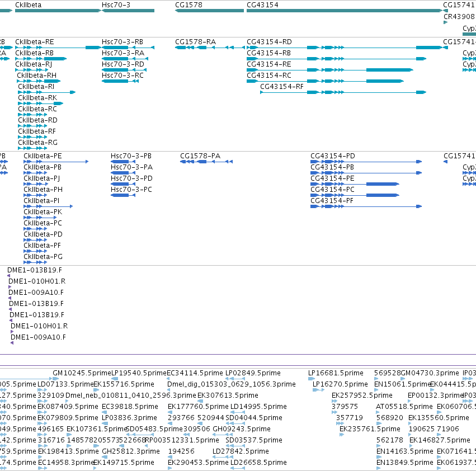Select EST label LD14995.5prime
This screenshot has width=476, height=471.
pyautogui.click(x=258, y=407)
